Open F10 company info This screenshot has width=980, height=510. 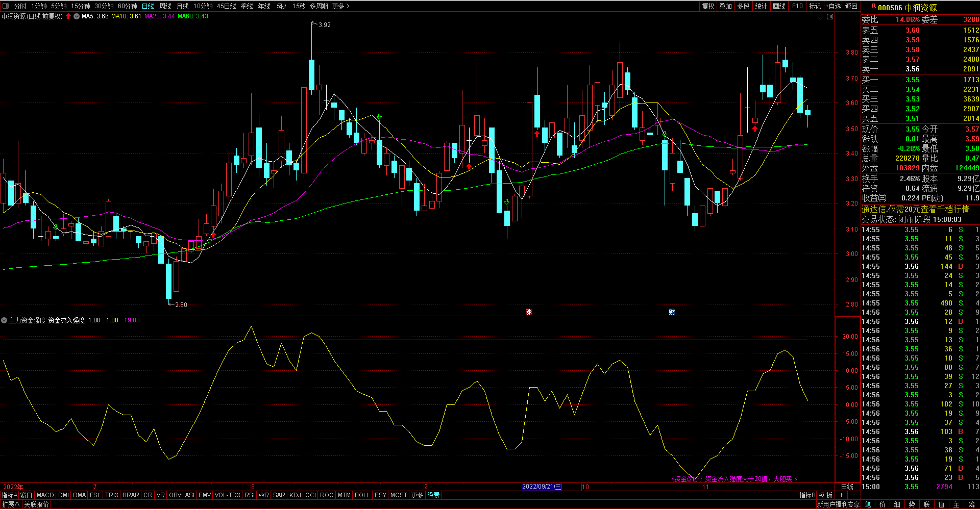[797, 6]
